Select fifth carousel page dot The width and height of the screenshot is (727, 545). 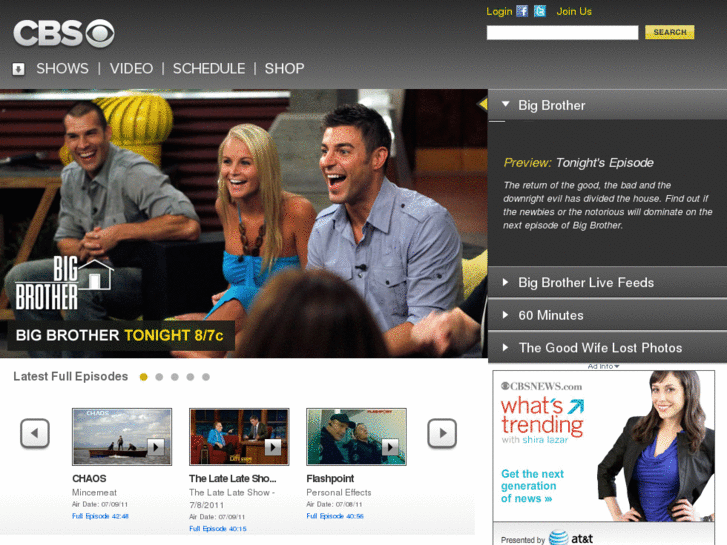(206, 377)
